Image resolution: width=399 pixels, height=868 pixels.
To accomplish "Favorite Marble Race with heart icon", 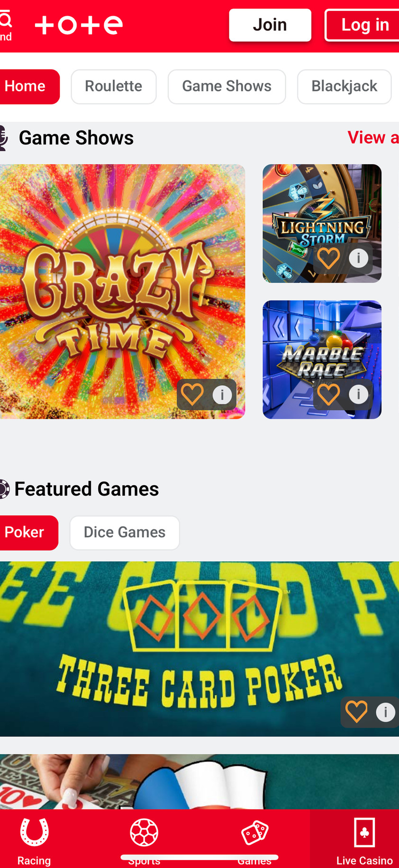I will [328, 394].
